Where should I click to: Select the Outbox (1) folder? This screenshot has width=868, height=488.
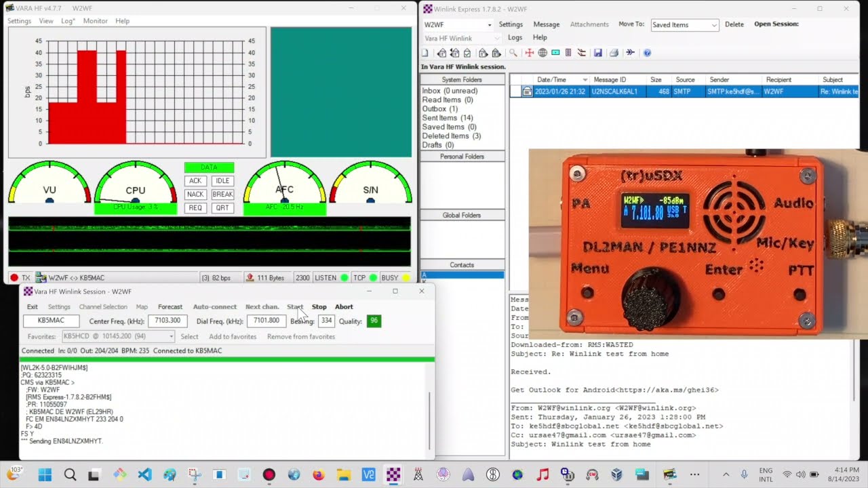tap(439, 109)
